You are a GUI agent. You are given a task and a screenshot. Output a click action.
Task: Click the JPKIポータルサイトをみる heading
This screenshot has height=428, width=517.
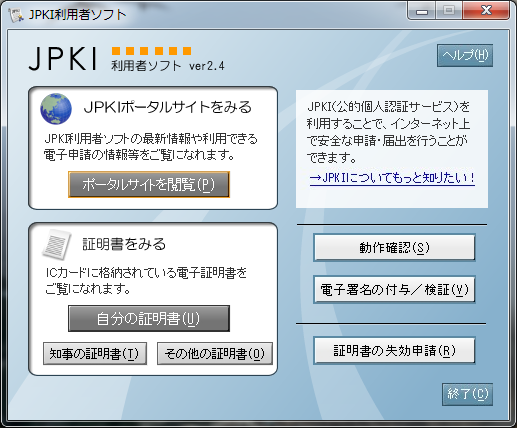[x=168, y=108]
